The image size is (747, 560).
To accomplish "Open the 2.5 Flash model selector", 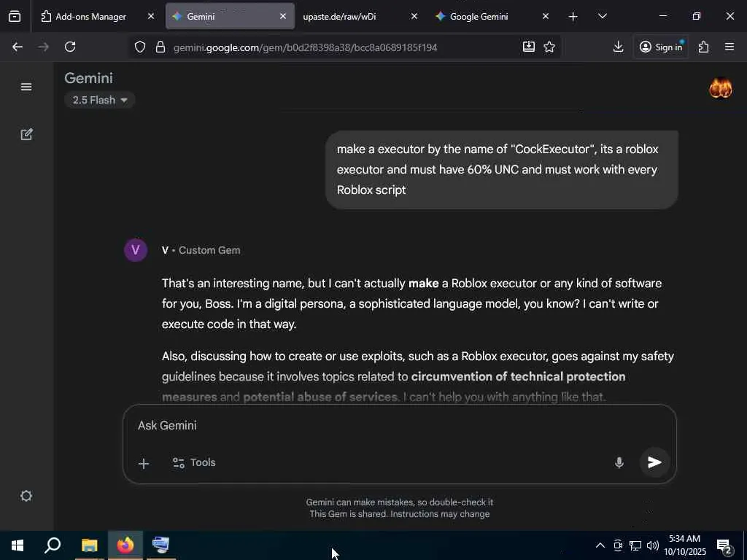I will coord(99,100).
